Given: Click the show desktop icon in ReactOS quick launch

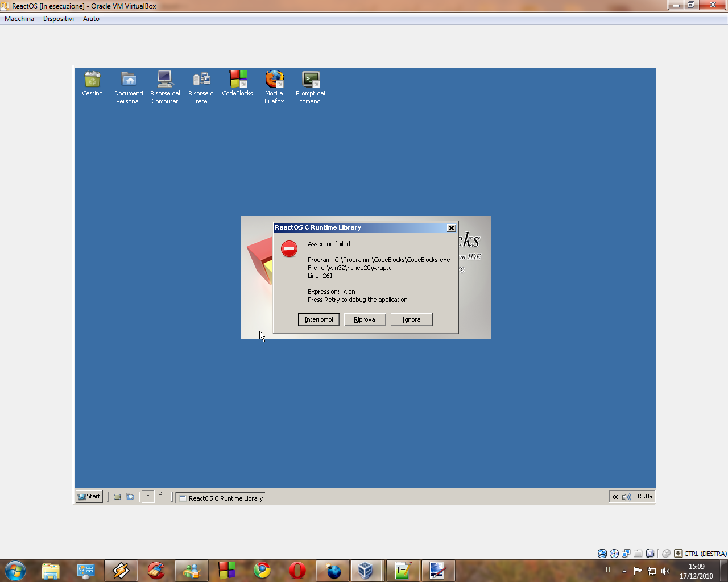Looking at the screenshot, I should 117,497.
